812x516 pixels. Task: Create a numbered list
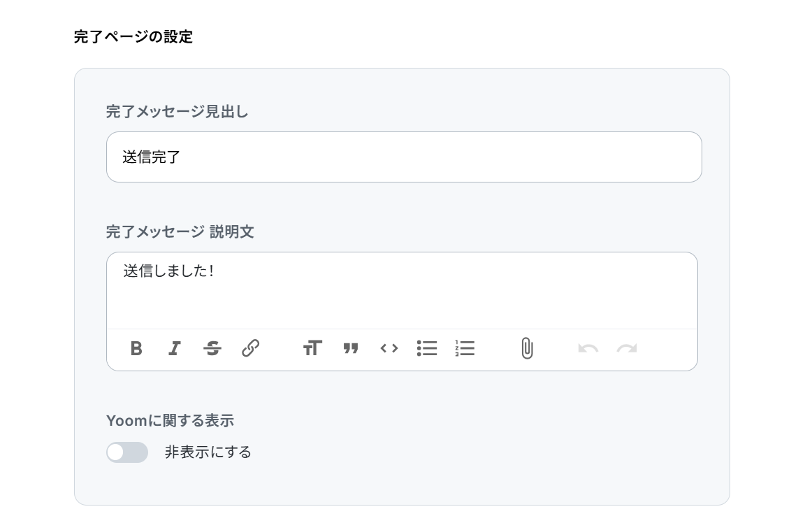point(465,348)
